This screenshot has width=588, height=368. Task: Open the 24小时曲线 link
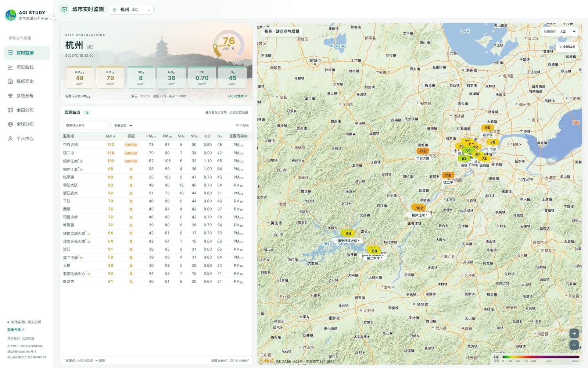(237, 96)
